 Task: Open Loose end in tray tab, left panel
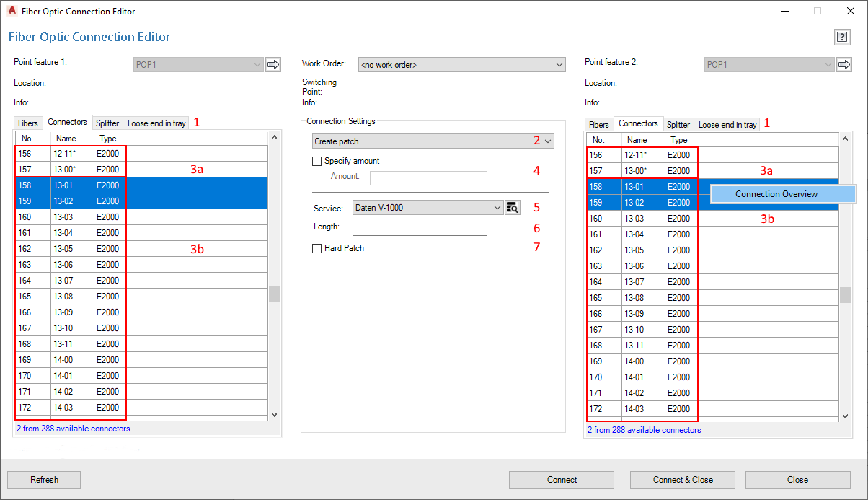pyautogui.click(x=156, y=123)
